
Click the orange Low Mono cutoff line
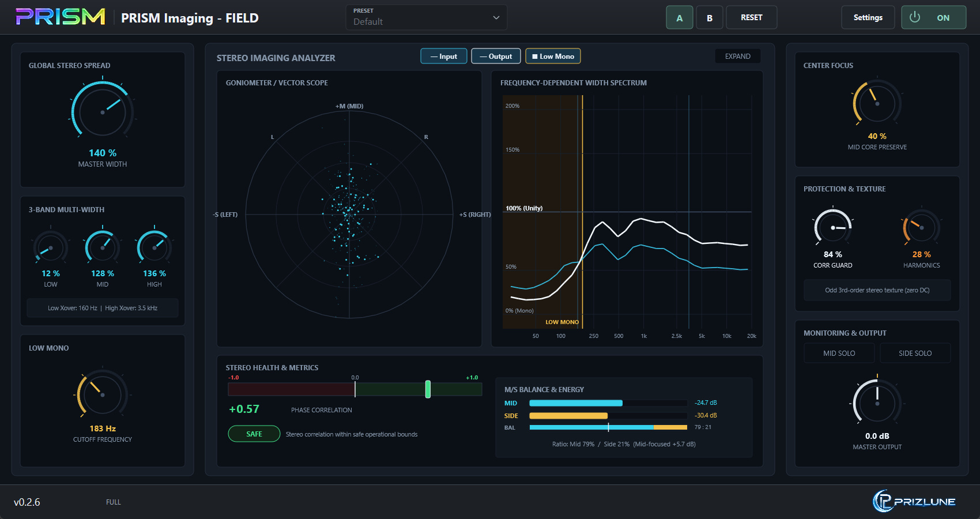point(582,212)
